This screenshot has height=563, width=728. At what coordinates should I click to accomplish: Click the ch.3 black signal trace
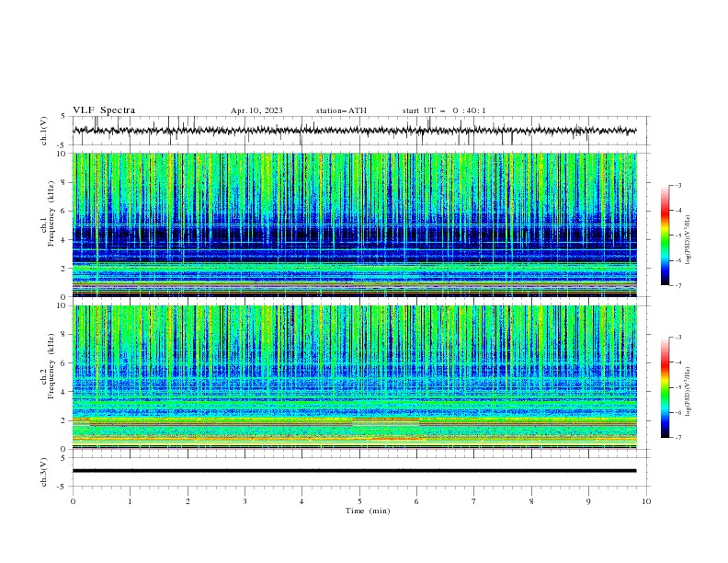pyautogui.click(x=354, y=471)
